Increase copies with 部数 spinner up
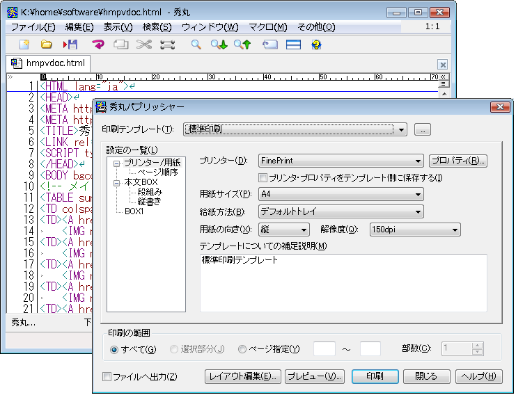The image size is (532, 418). [478, 346]
